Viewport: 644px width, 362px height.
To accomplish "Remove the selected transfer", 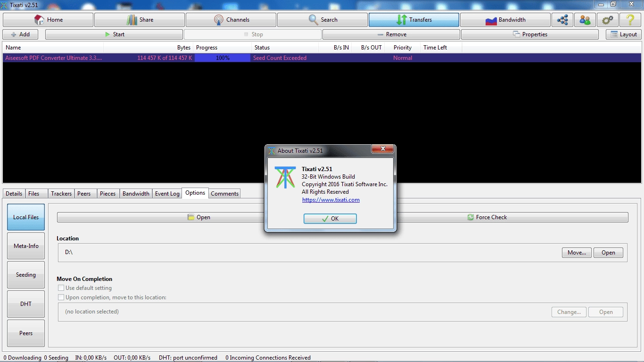I will pyautogui.click(x=391, y=34).
